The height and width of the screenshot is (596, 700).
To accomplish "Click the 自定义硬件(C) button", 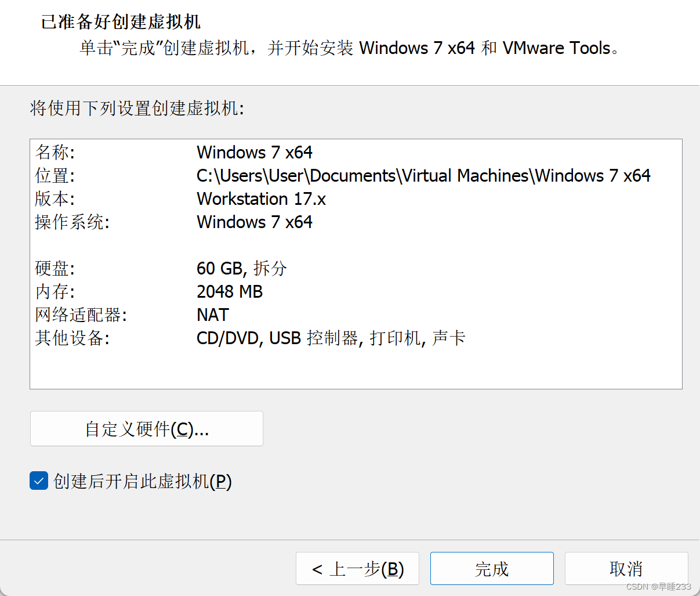I will [146, 428].
